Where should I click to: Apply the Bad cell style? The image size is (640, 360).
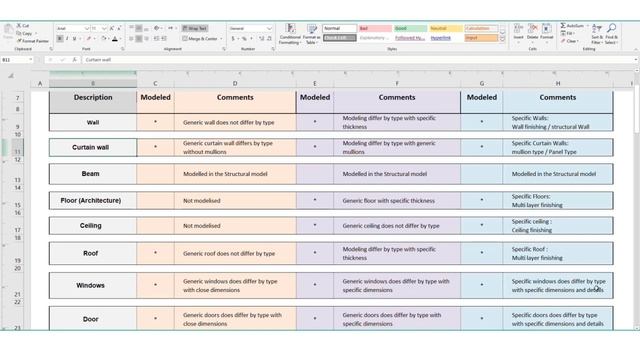coord(375,28)
